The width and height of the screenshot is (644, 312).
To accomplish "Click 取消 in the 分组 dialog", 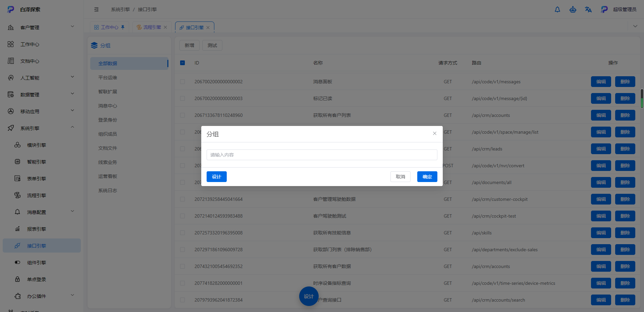I will pyautogui.click(x=400, y=177).
